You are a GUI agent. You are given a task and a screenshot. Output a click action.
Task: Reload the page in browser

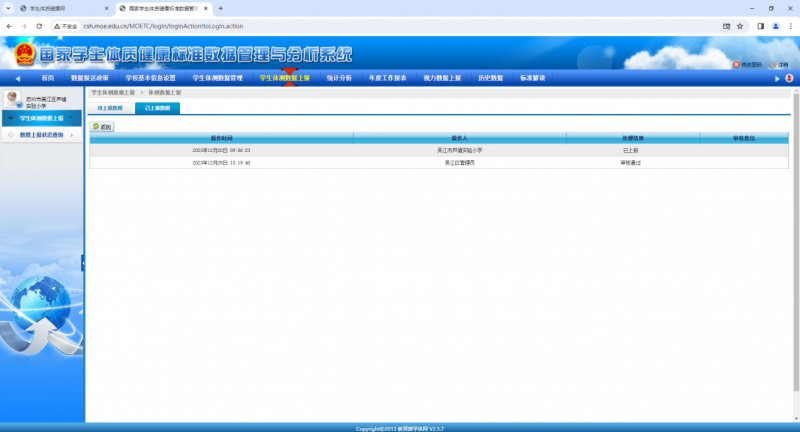pyautogui.click(x=39, y=25)
